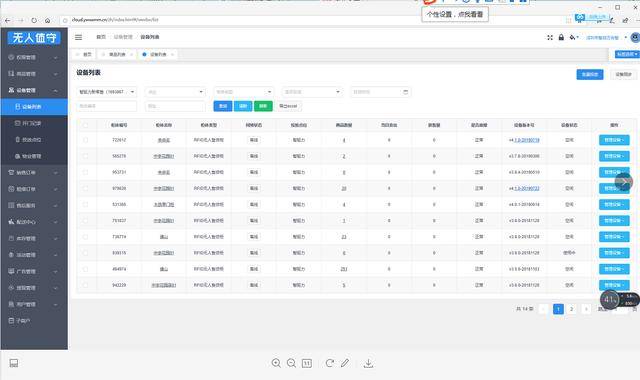Image resolution: width=640 pixels, height=380 pixels.
Task: Open the theme paint bucket icon
Action: [x=573, y=37]
